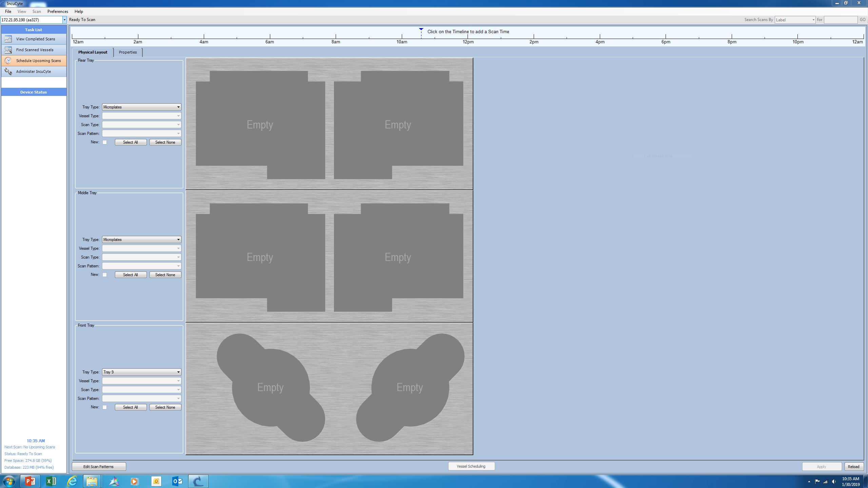The image size is (868, 488).
Task: Open Excel from the taskbar
Action: pos(51,481)
